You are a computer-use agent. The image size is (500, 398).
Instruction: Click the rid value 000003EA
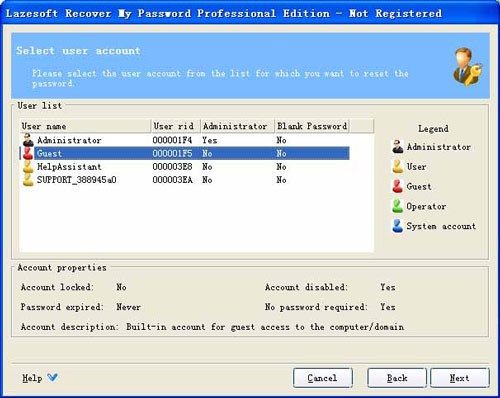click(172, 180)
